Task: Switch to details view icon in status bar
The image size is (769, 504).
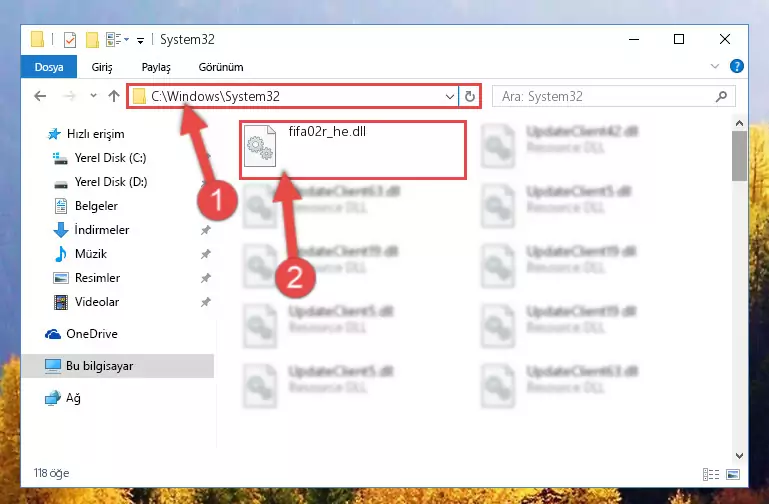Action: tap(711, 474)
